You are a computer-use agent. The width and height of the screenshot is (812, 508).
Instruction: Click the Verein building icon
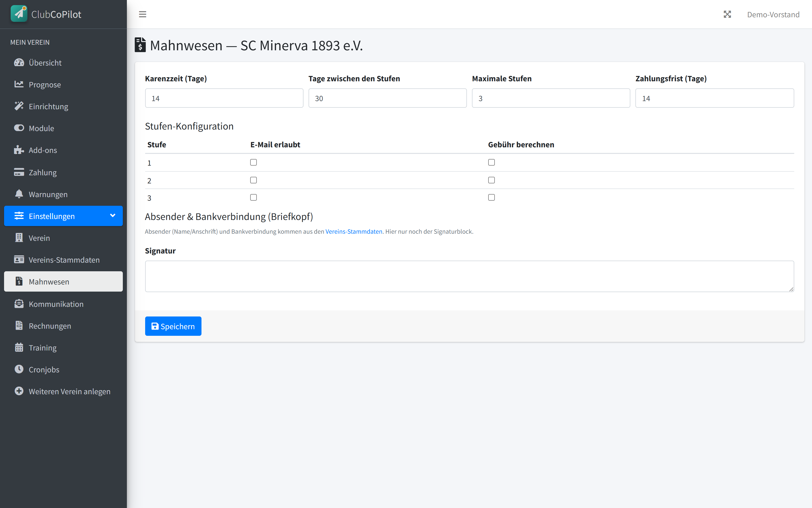coord(19,237)
